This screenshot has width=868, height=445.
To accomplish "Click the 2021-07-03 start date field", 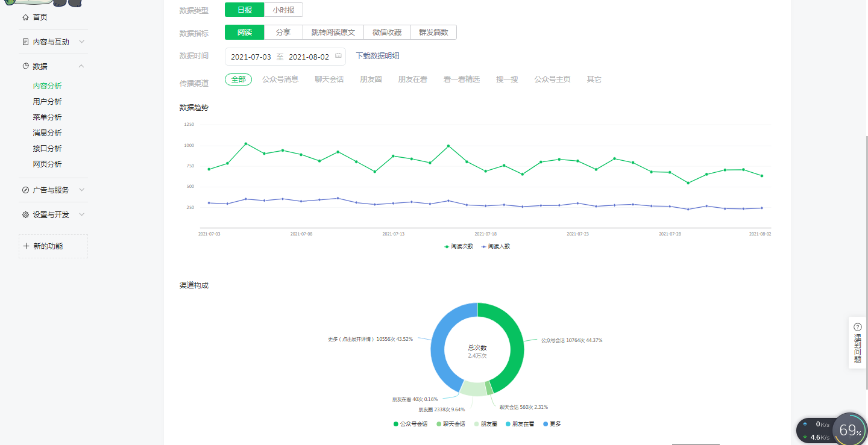I will (251, 57).
